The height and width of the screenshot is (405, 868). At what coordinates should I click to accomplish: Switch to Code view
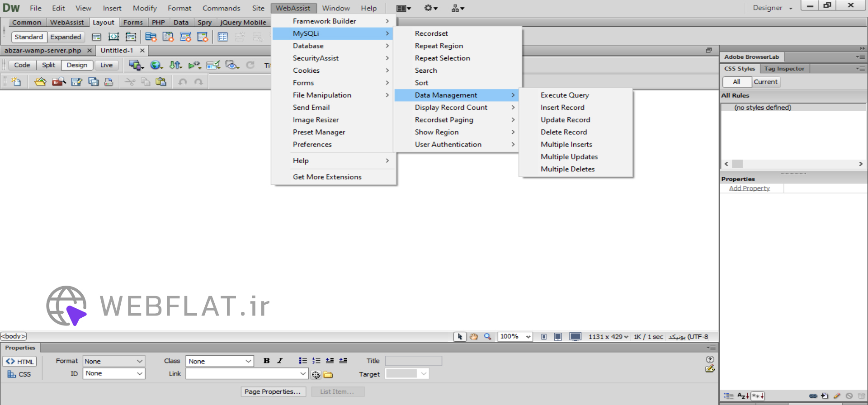(22, 65)
